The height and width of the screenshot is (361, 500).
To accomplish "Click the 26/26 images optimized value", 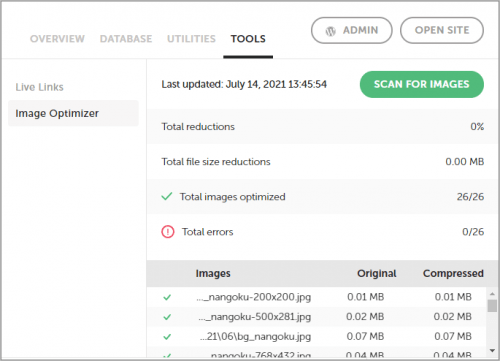I will [470, 197].
